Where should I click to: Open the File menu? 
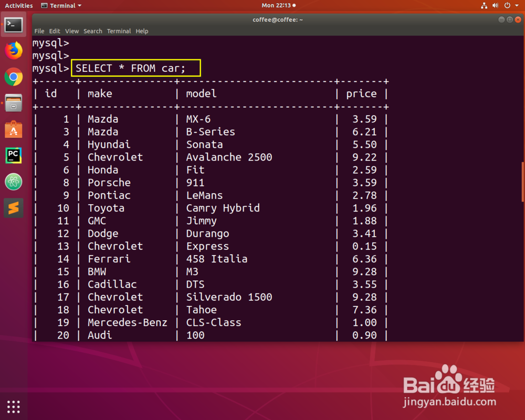point(39,31)
